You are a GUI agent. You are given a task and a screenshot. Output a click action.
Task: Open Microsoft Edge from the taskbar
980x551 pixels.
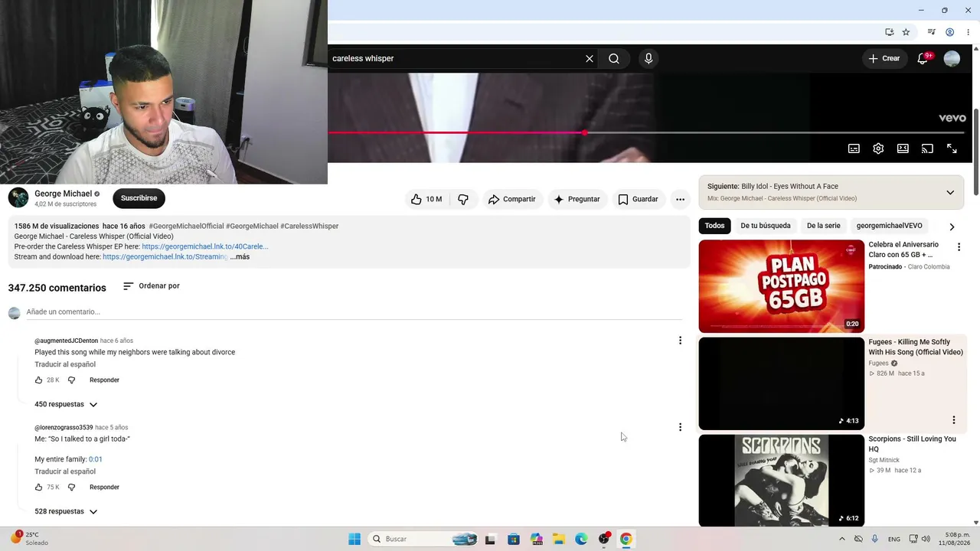[x=581, y=539]
